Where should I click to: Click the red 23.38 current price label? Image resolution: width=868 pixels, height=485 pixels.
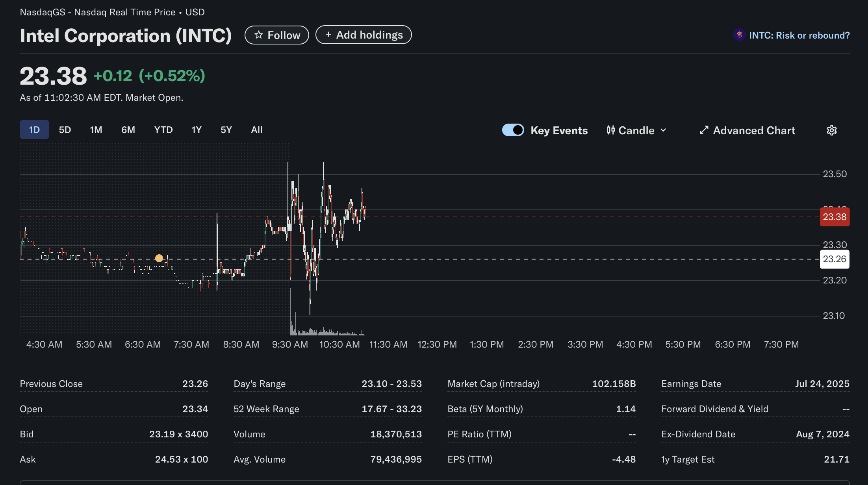835,217
